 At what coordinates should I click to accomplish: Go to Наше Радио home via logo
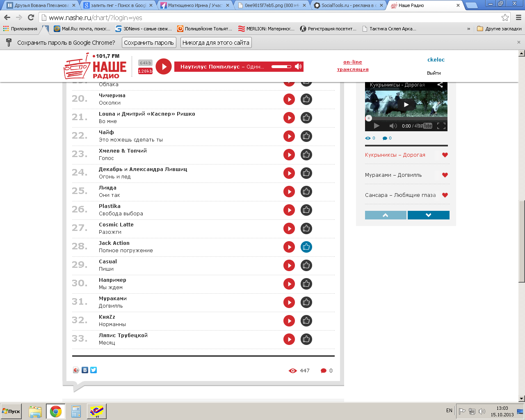coord(96,66)
